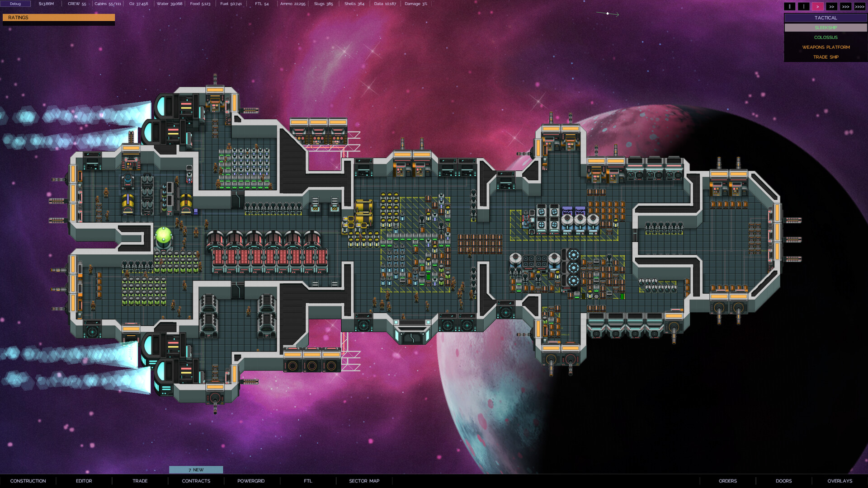
Task: Open the SECTOR MAP view
Action: (364, 481)
